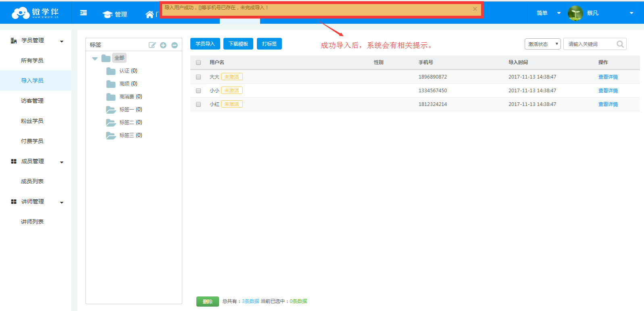Click the 未激活 badge next to 小小
The image size is (644, 311).
coord(232,91)
